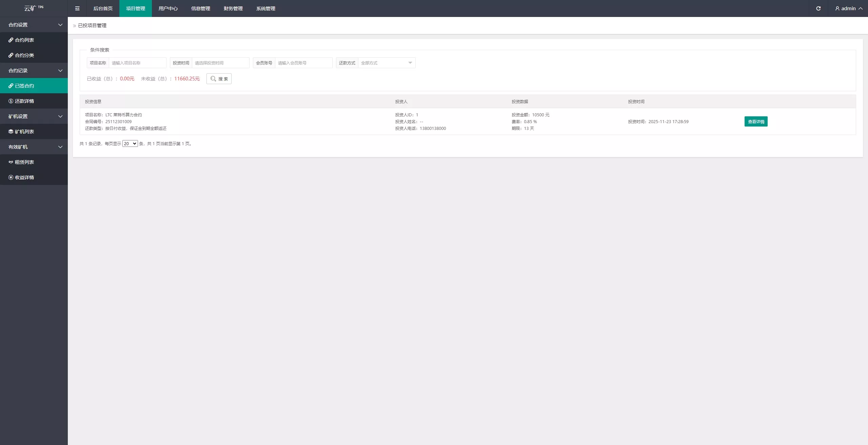868x445 pixels.
Task: Open 合约分类 sidebar item
Action: tap(24, 55)
